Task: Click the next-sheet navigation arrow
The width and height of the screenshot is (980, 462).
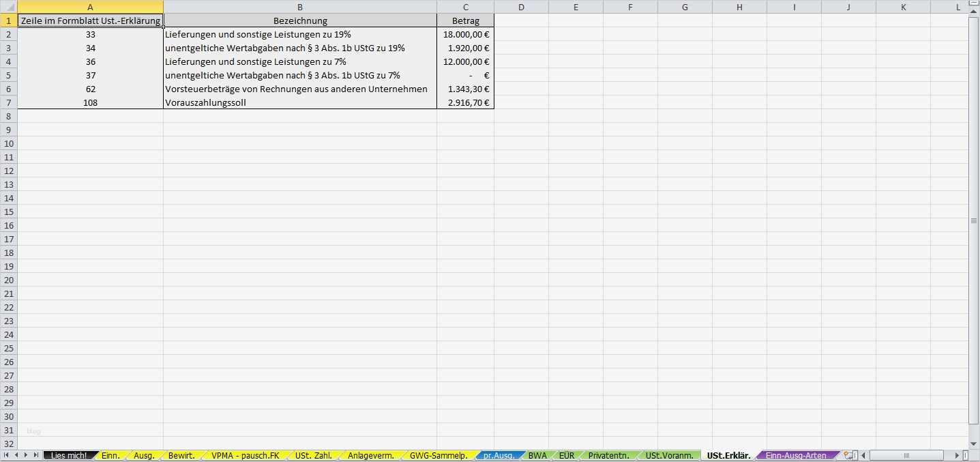Action: pos(26,455)
